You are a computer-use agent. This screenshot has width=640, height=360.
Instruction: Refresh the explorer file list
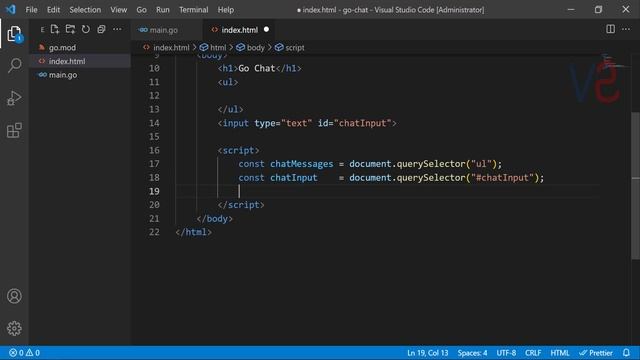(x=86, y=29)
